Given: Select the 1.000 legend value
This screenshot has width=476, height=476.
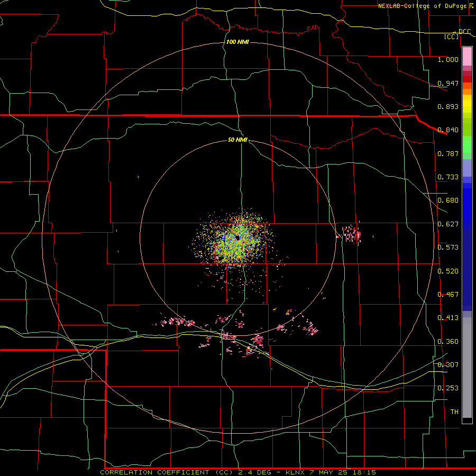Looking at the screenshot, I should [x=448, y=59].
